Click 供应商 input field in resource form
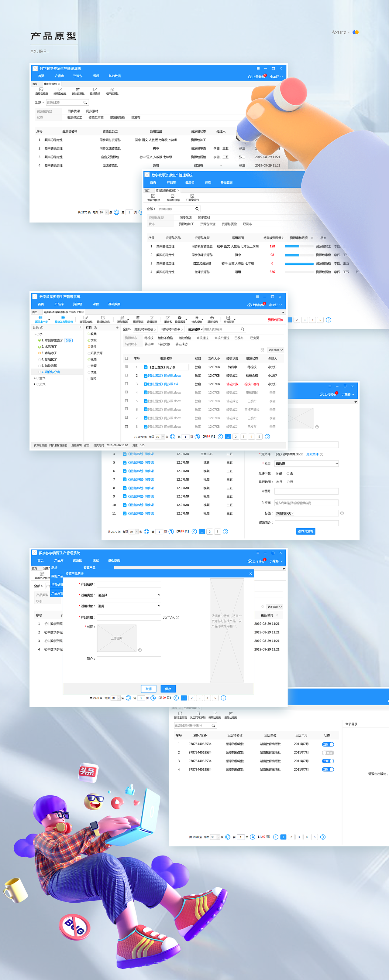The image size is (389, 980). pos(306,503)
